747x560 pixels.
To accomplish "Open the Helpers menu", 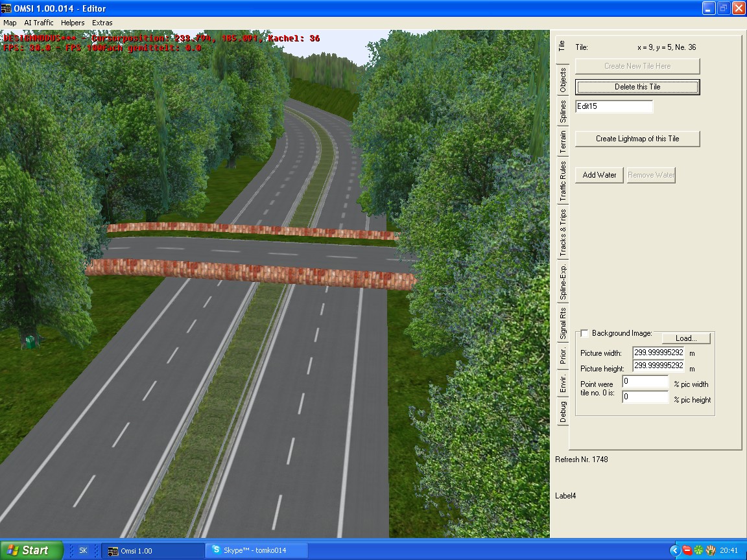I will (x=73, y=23).
